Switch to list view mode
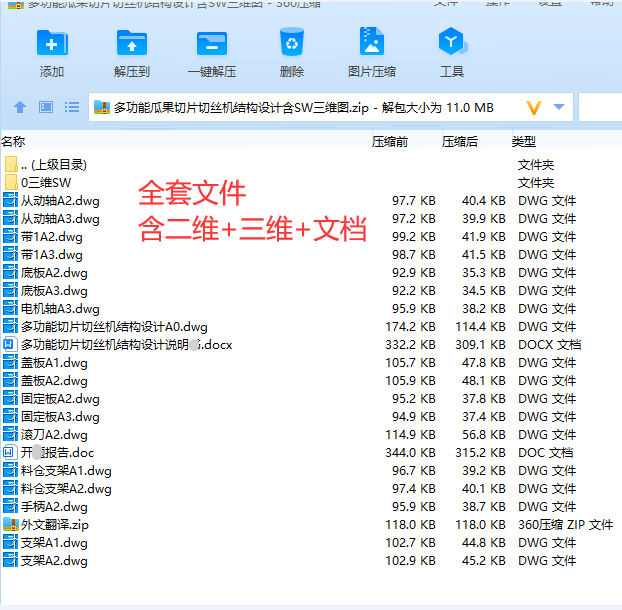The height and width of the screenshot is (610, 622). click(x=72, y=107)
